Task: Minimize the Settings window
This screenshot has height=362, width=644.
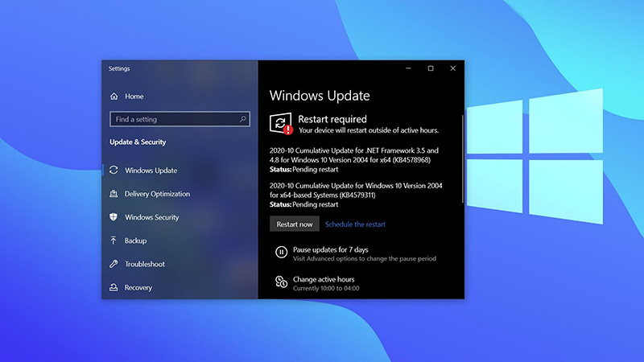Action: (x=408, y=68)
